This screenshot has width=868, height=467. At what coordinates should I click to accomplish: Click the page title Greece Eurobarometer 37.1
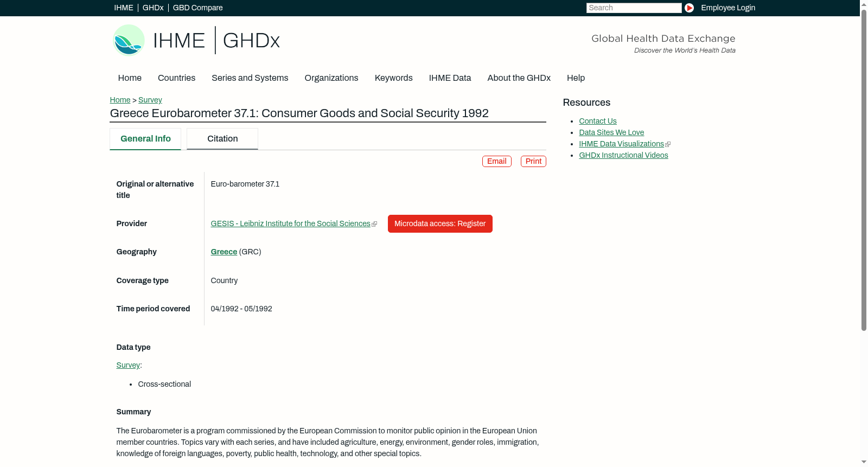pyautogui.click(x=299, y=113)
